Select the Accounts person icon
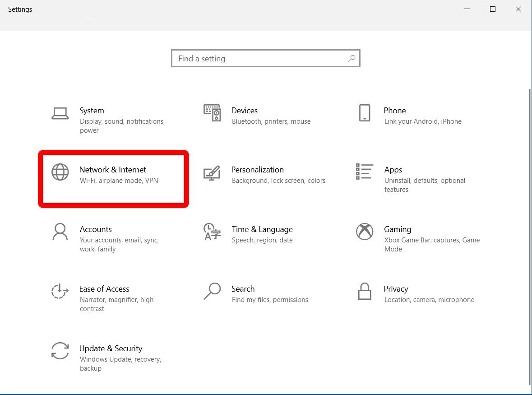532x395 pixels. (60, 232)
